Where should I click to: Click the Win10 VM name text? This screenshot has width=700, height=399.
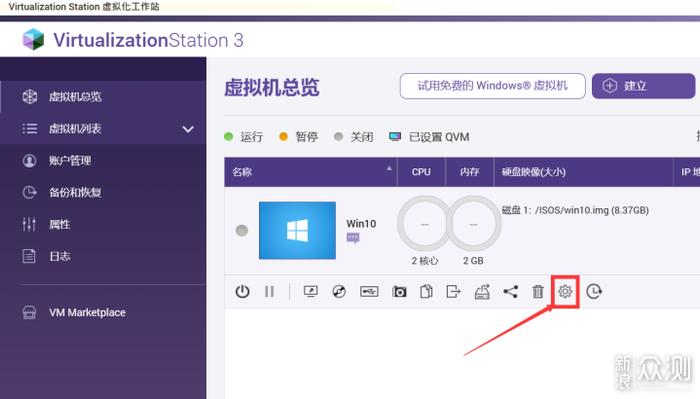[x=361, y=224]
